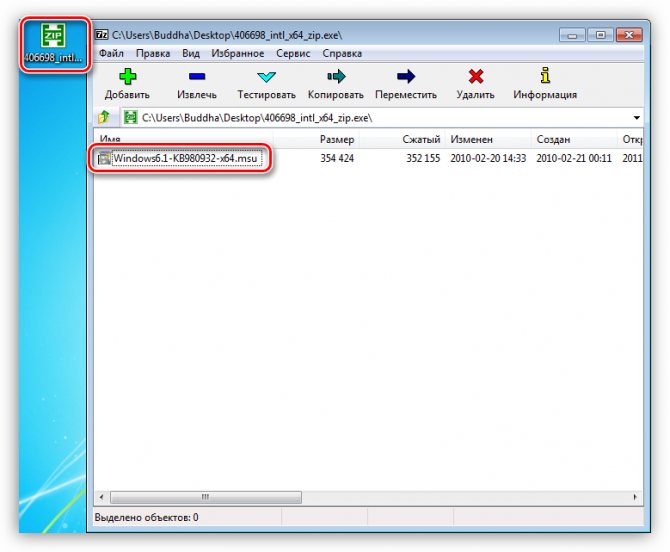Open the Вид menu
This screenshot has height=552, width=670.
[x=191, y=53]
